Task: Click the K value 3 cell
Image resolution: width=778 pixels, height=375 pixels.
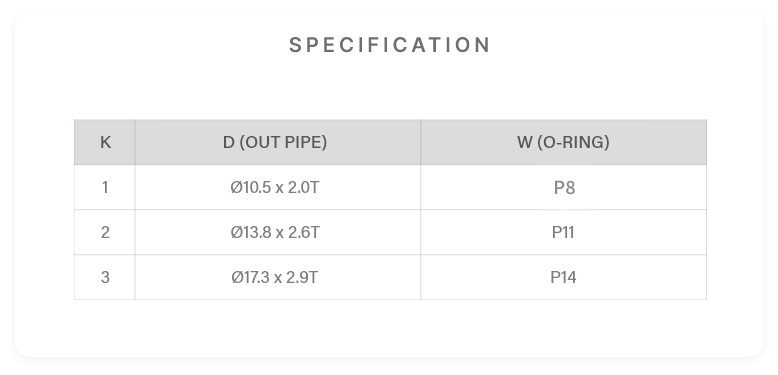Action: tap(105, 277)
